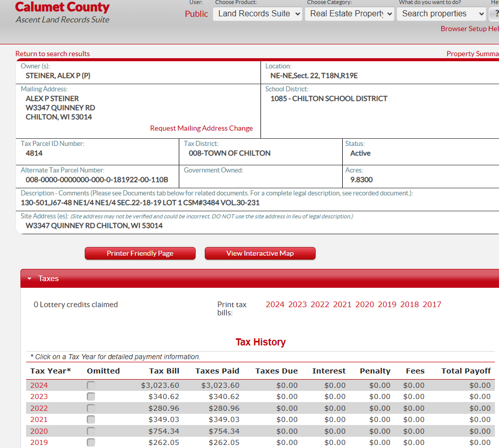Expand the Search properties action dropdown
Screen dimensions: 499x448
pyautogui.click(x=441, y=14)
